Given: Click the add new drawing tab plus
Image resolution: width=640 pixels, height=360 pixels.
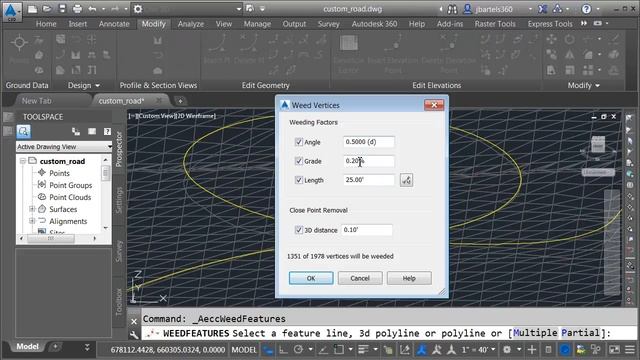Looking at the screenshot, I should click(x=180, y=101).
